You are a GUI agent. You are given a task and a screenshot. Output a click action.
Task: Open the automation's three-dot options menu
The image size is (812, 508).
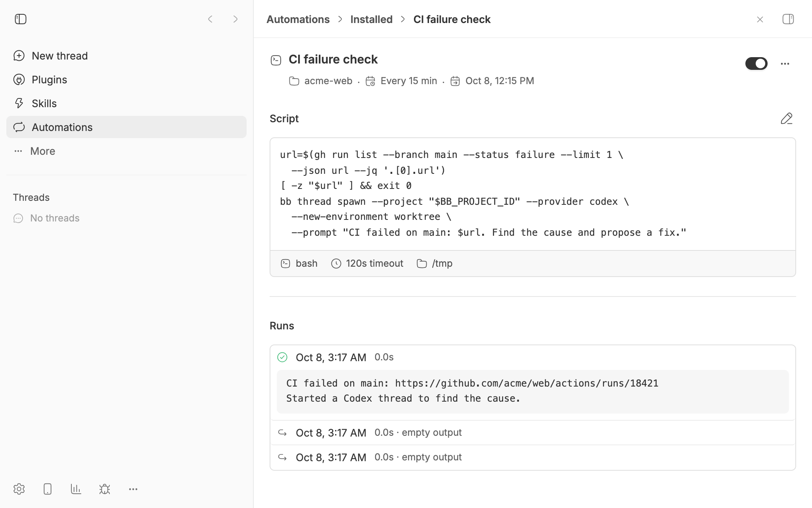[x=785, y=63]
